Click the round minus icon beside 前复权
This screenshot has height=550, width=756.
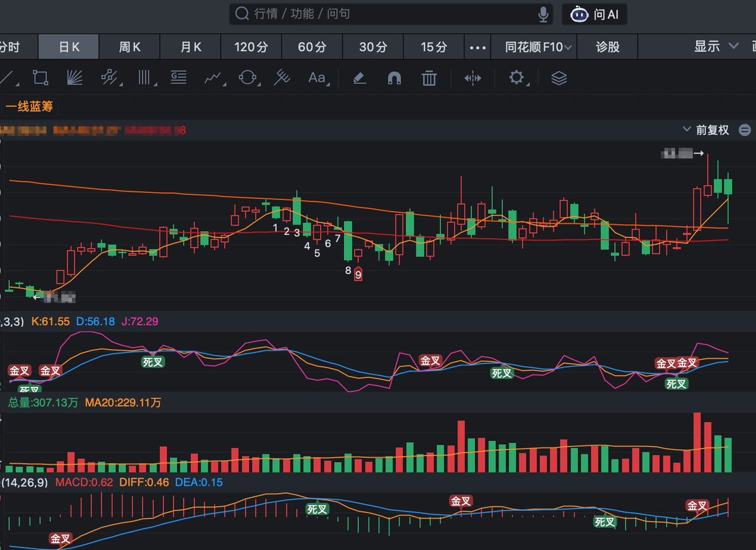tap(745, 130)
